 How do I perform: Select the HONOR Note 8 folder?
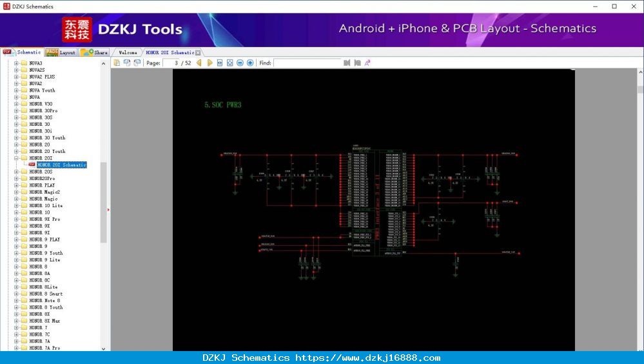pos(44,301)
